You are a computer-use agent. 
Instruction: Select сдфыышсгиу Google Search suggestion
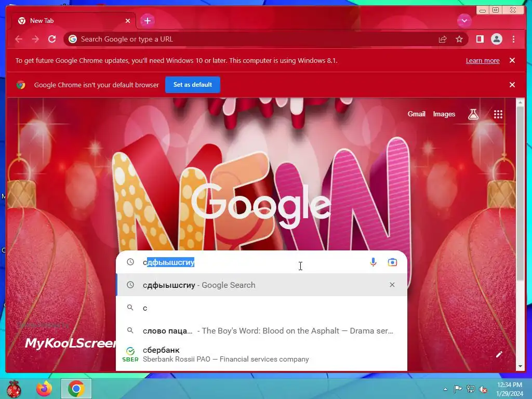click(x=261, y=285)
